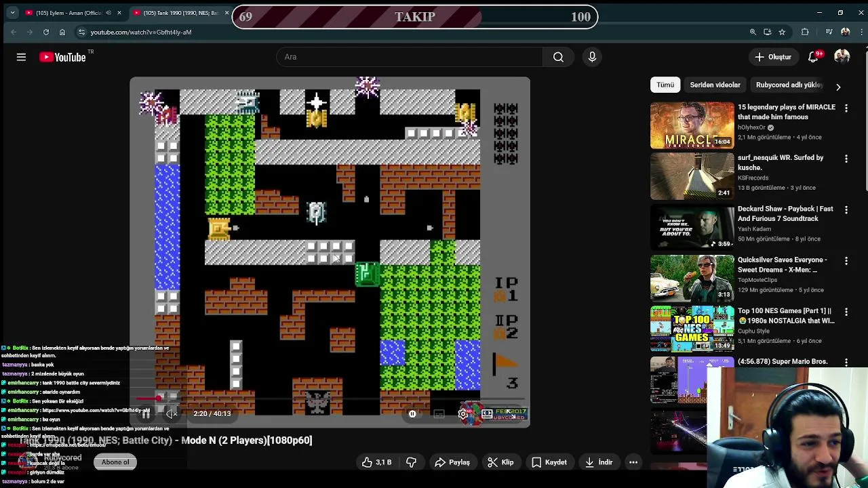Select the Seriden videolar filter chip
868x488 pixels.
715,85
